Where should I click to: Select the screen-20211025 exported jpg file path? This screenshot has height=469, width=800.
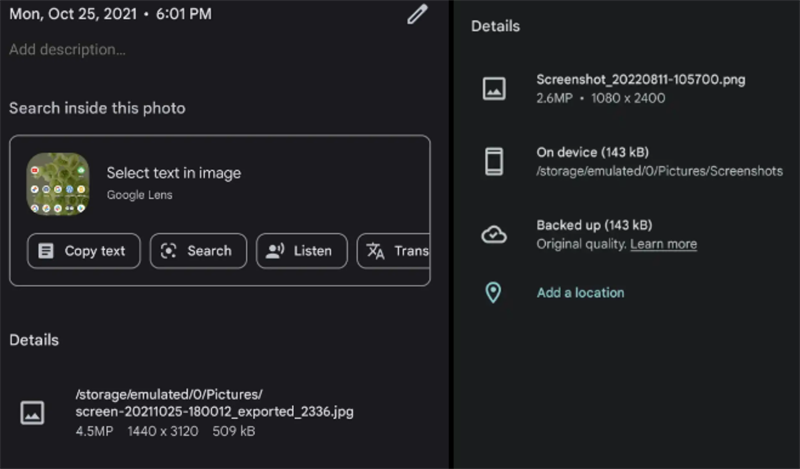(214, 402)
